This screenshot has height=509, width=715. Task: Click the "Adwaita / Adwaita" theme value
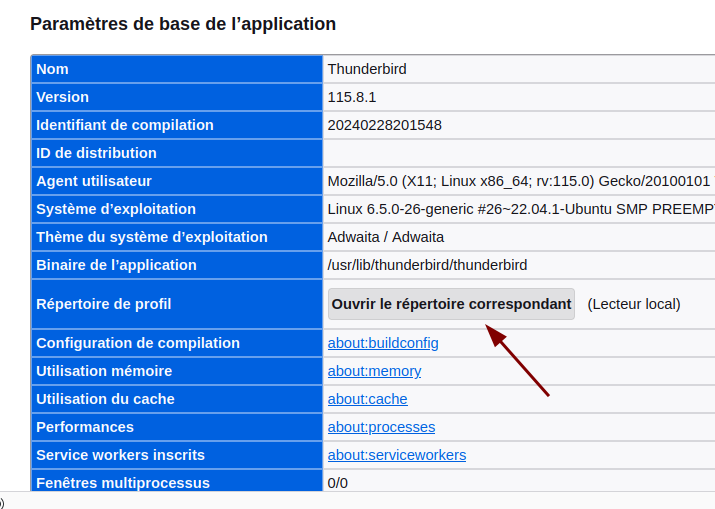pos(386,237)
